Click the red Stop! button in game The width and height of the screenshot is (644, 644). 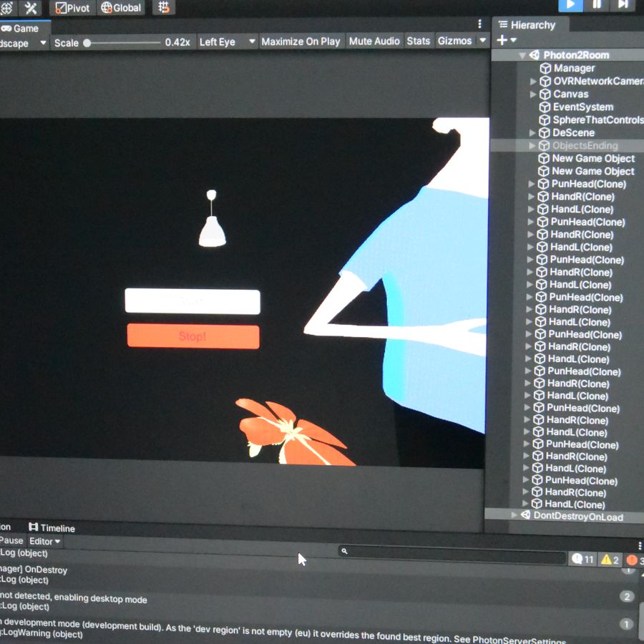[x=193, y=336]
